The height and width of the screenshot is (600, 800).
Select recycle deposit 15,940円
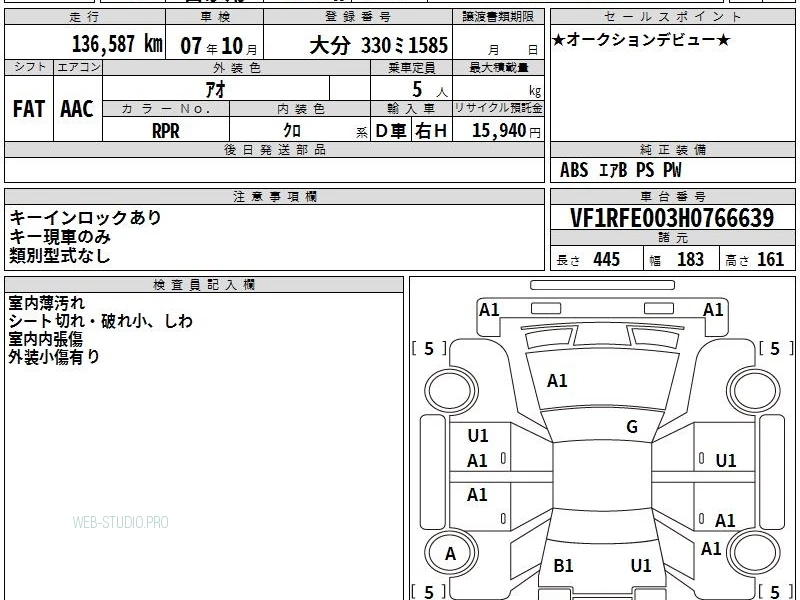(x=506, y=131)
